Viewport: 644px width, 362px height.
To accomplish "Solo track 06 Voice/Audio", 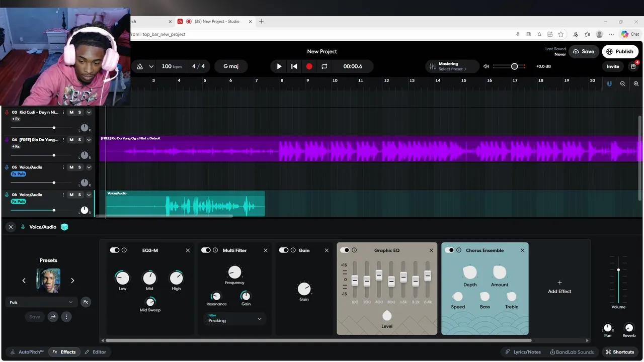I will (79, 195).
